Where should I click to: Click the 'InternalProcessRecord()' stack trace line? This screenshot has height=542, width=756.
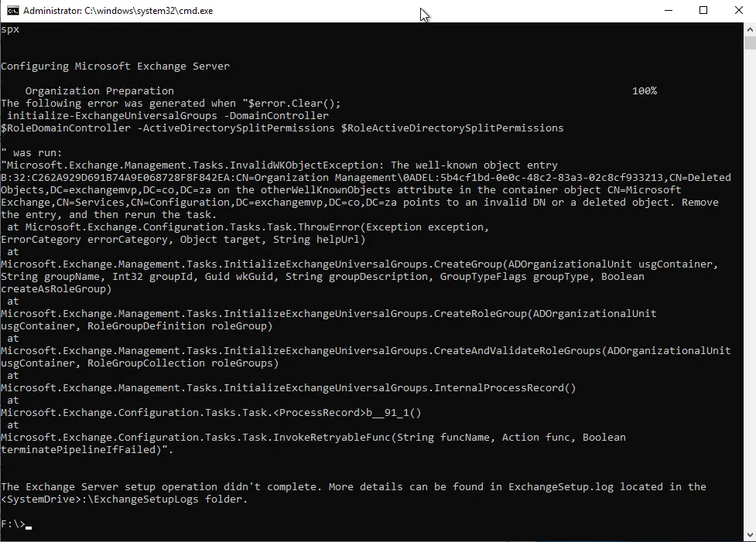(505, 388)
